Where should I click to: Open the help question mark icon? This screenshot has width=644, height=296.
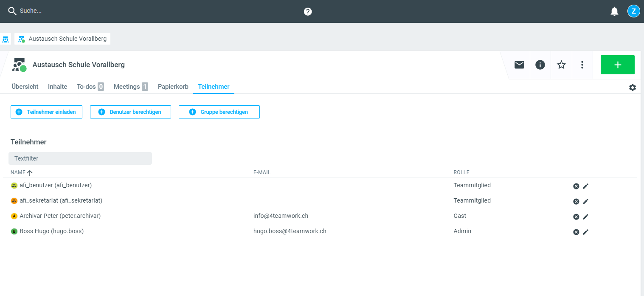(308, 11)
